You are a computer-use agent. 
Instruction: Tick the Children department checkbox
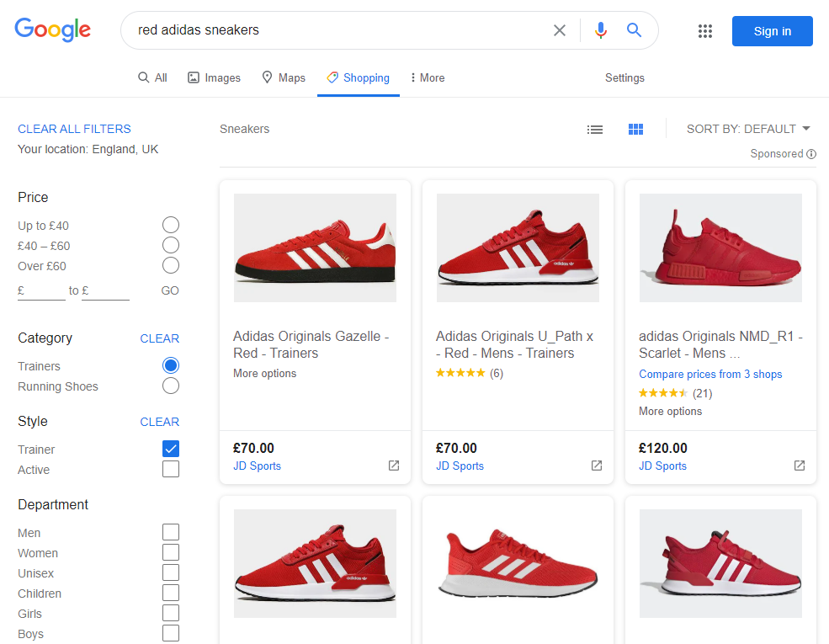[x=171, y=592]
